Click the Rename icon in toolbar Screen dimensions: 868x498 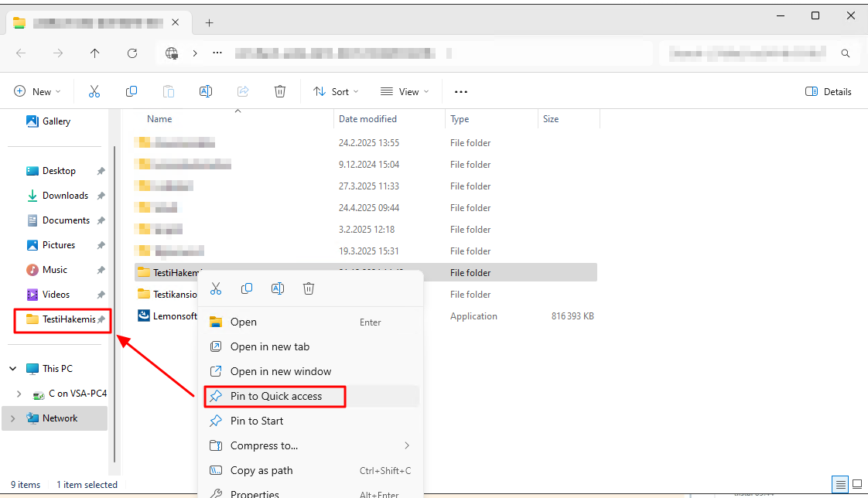(206, 91)
